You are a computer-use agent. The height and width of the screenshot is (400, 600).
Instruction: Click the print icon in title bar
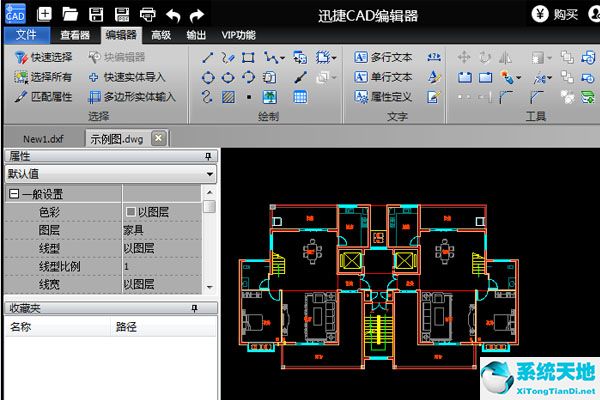tap(148, 15)
